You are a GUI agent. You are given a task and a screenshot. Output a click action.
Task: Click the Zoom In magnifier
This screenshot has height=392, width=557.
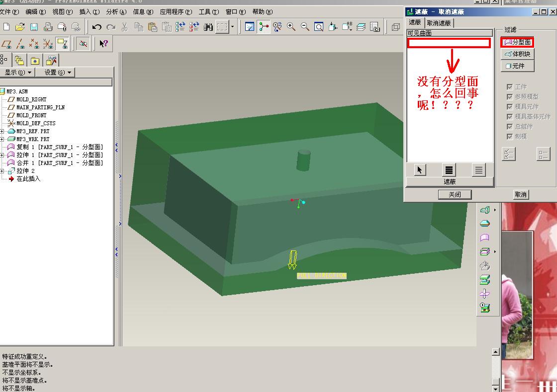[291, 27]
